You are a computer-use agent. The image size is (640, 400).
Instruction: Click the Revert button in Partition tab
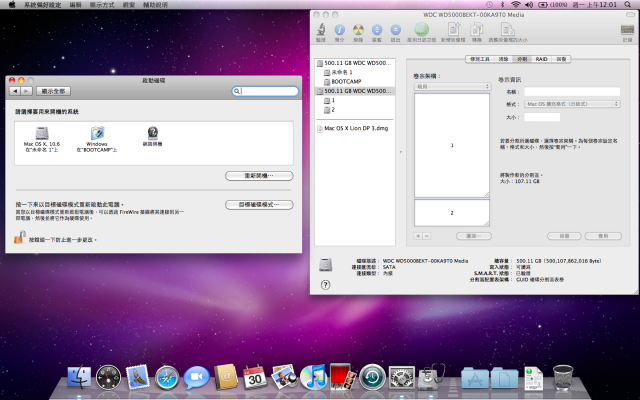click(564, 236)
